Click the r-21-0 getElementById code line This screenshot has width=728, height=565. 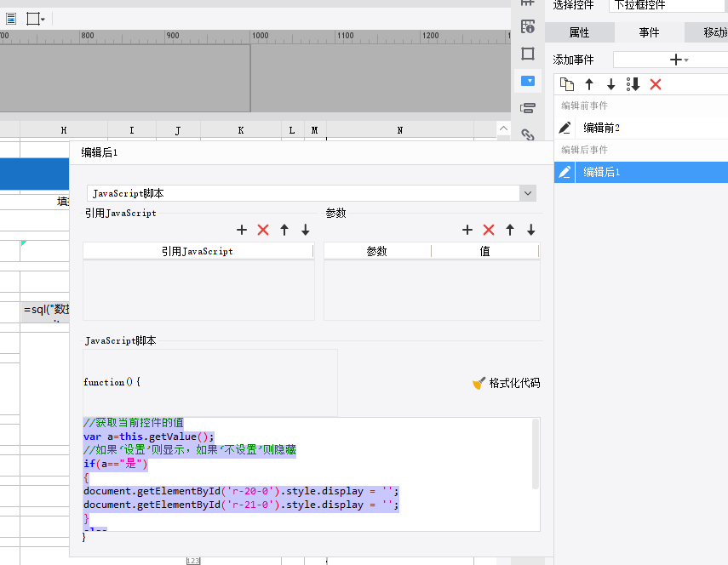pyautogui.click(x=241, y=505)
